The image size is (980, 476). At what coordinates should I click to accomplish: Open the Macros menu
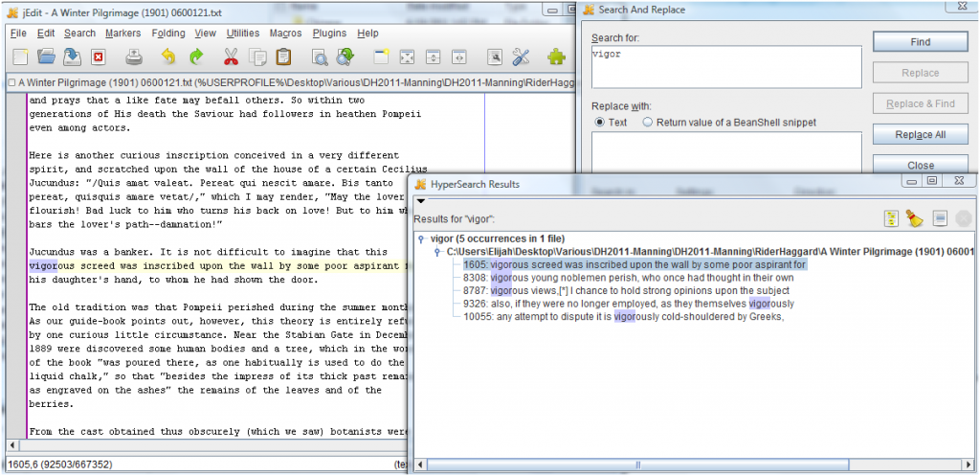point(285,34)
